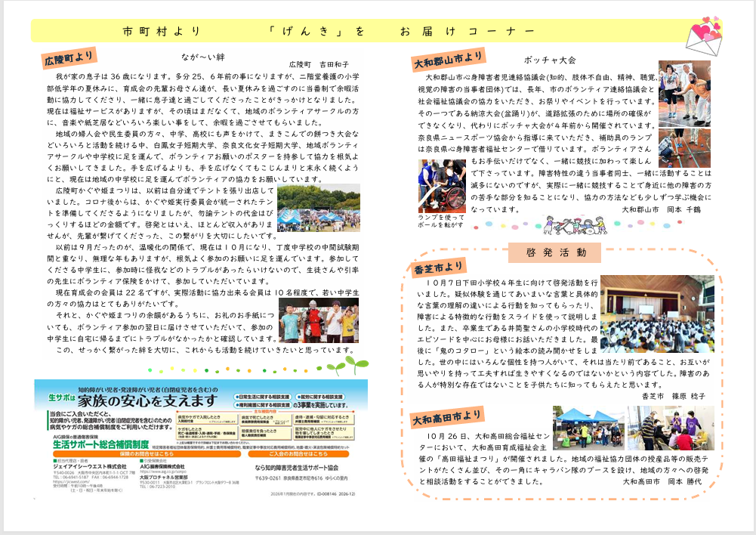Click the green leaf sprout decoration above the advertisement

pos(201,366)
